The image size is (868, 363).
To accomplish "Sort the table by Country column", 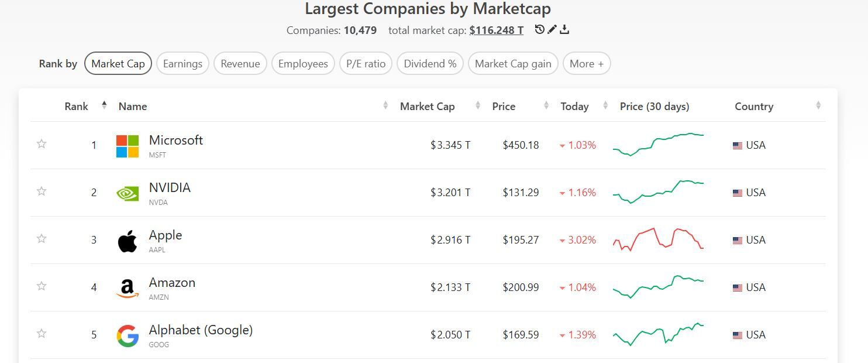I will 754,107.
